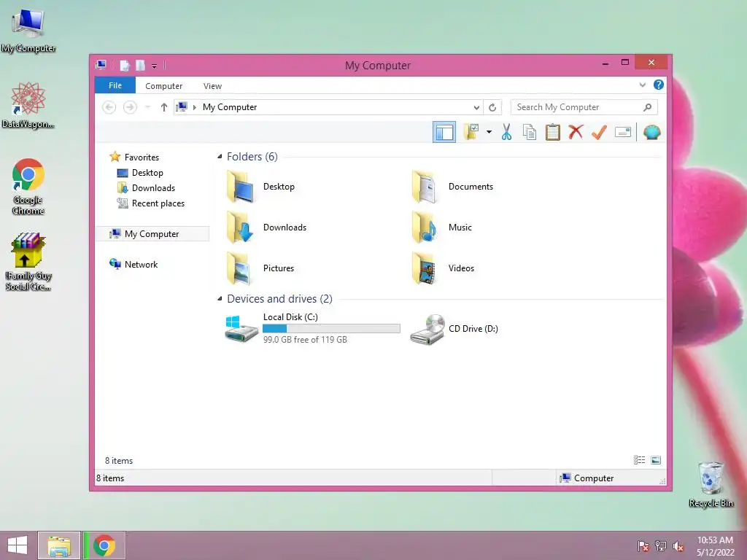The width and height of the screenshot is (747, 560).
Task: Switch to large icons view in status bar
Action: (x=656, y=460)
